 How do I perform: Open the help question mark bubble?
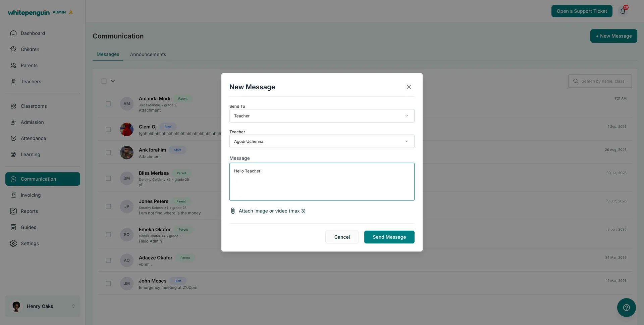coord(626,308)
